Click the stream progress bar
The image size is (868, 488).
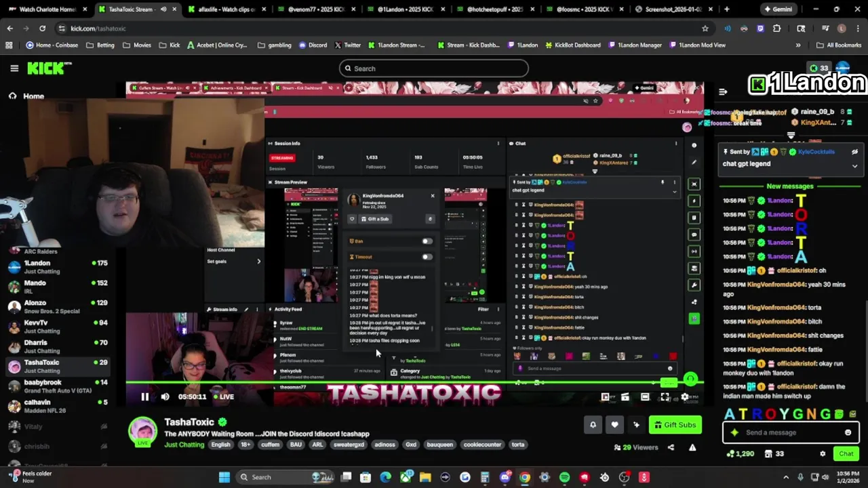tap(414, 383)
